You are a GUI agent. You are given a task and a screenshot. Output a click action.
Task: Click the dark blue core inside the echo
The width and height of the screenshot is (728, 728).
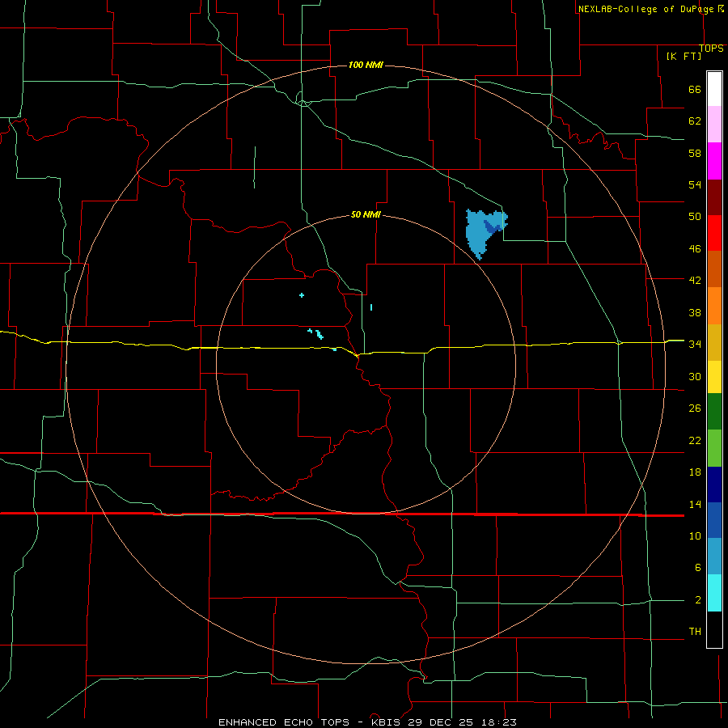coord(491,226)
